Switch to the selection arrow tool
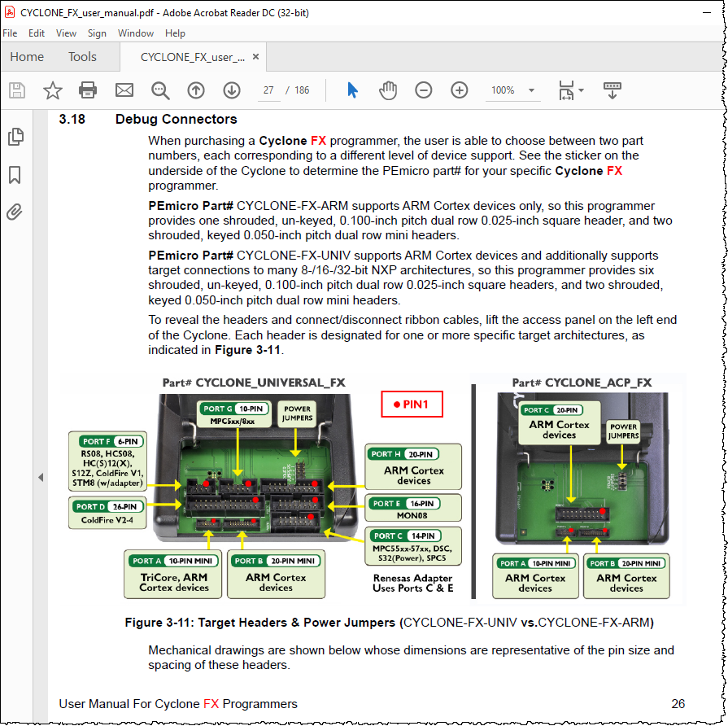This screenshot has width=728, height=726. coord(352,90)
